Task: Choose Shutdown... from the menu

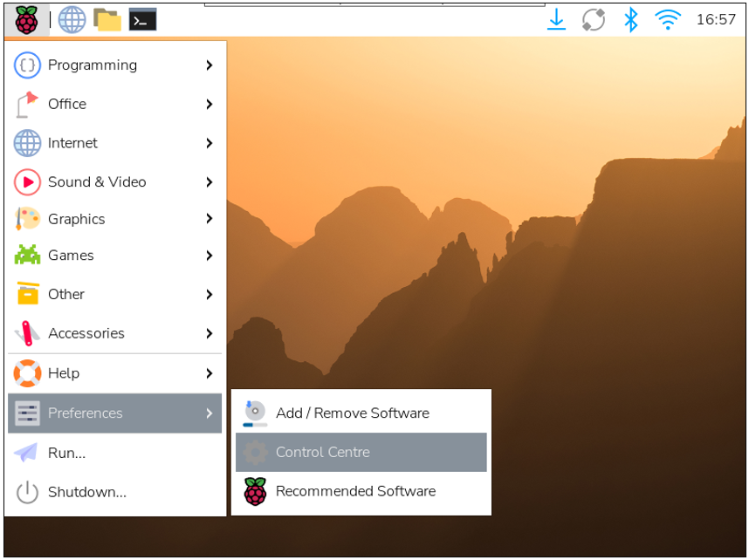Action: click(x=114, y=492)
